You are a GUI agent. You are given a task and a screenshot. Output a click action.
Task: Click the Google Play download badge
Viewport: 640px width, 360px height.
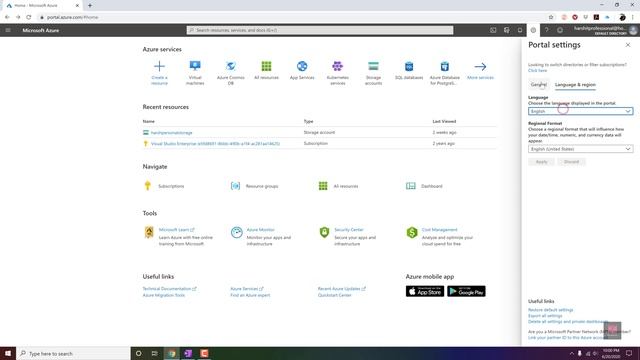click(x=466, y=291)
